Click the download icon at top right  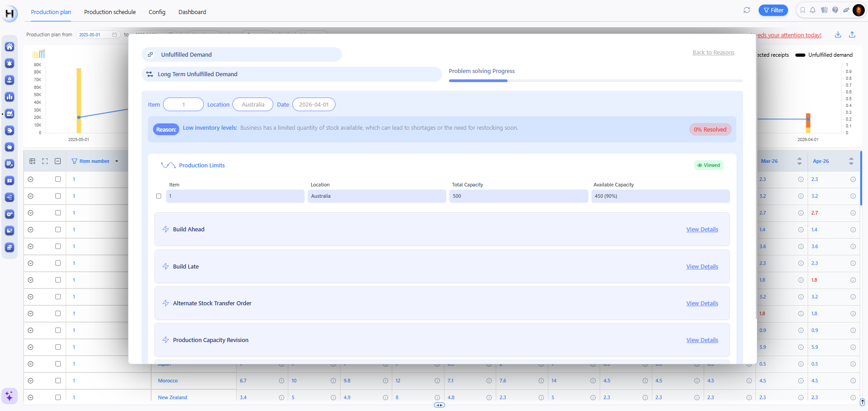838,35
